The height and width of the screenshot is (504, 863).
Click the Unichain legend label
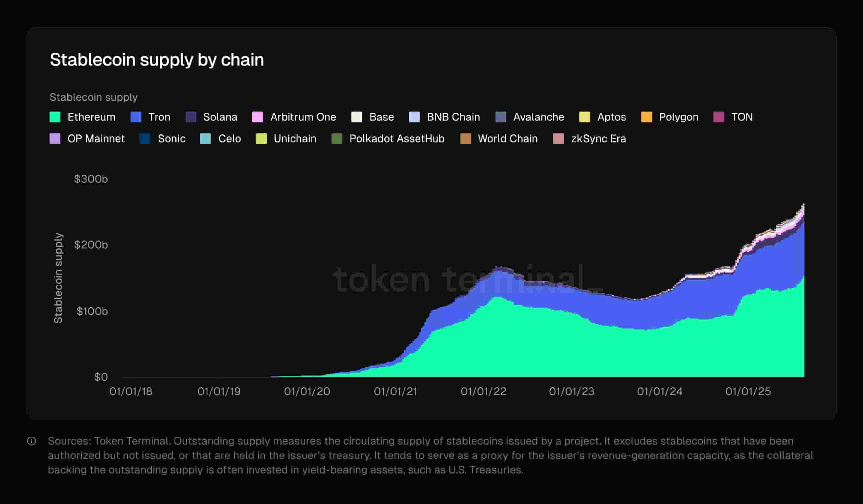point(295,139)
